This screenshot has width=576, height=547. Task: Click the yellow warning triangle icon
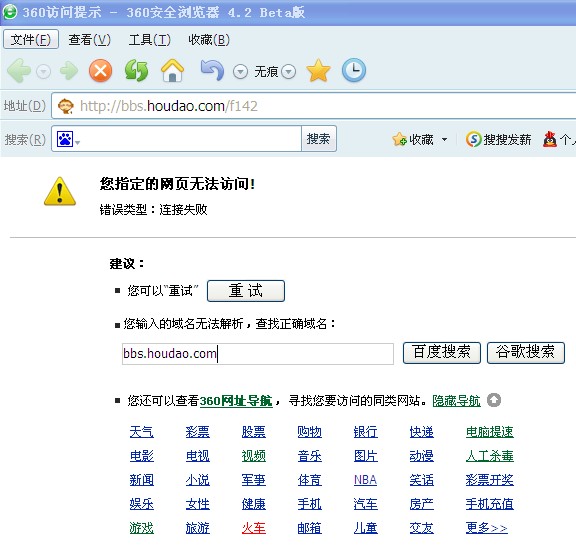(60, 191)
